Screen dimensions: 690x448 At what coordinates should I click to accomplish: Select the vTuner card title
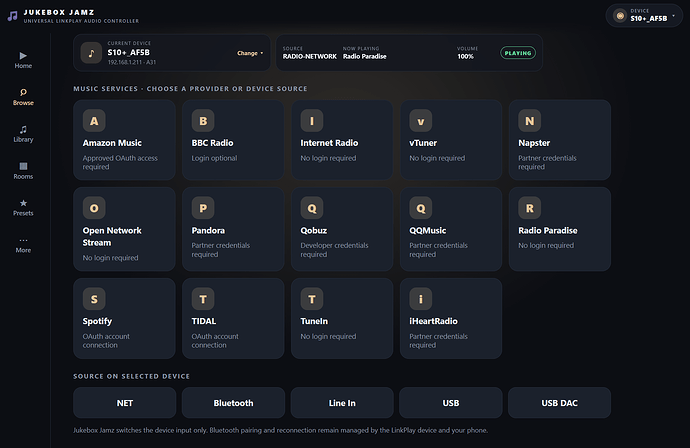point(423,143)
